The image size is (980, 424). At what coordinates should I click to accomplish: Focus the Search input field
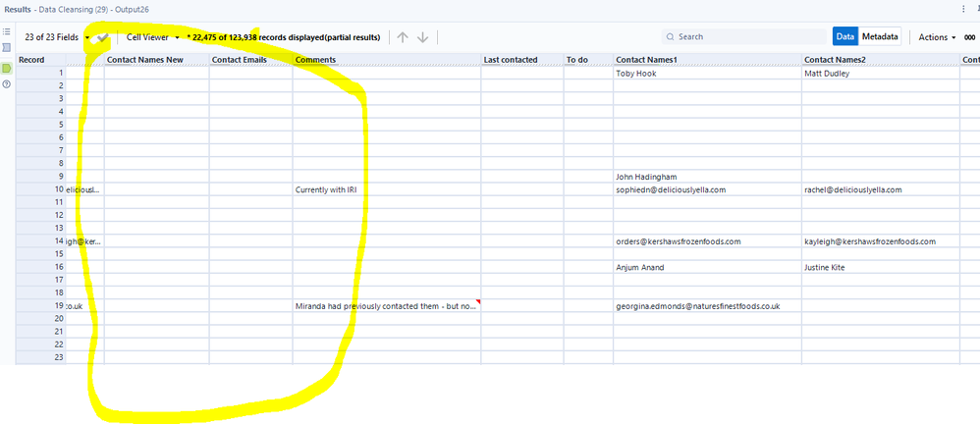pyautogui.click(x=743, y=37)
